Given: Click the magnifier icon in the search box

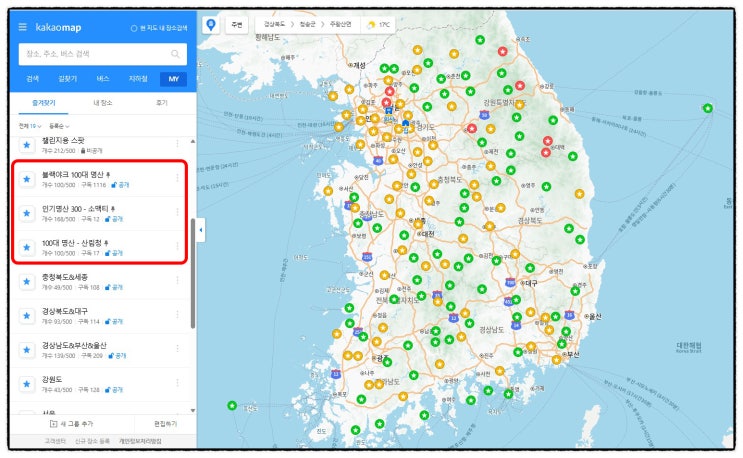Looking at the screenshot, I should (175, 54).
